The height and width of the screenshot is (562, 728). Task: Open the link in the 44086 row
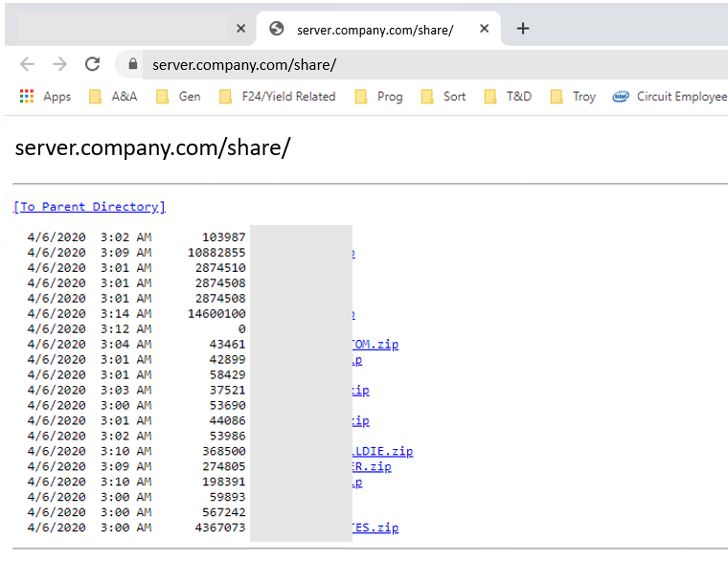pyautogui.click(x=361, y=421)
